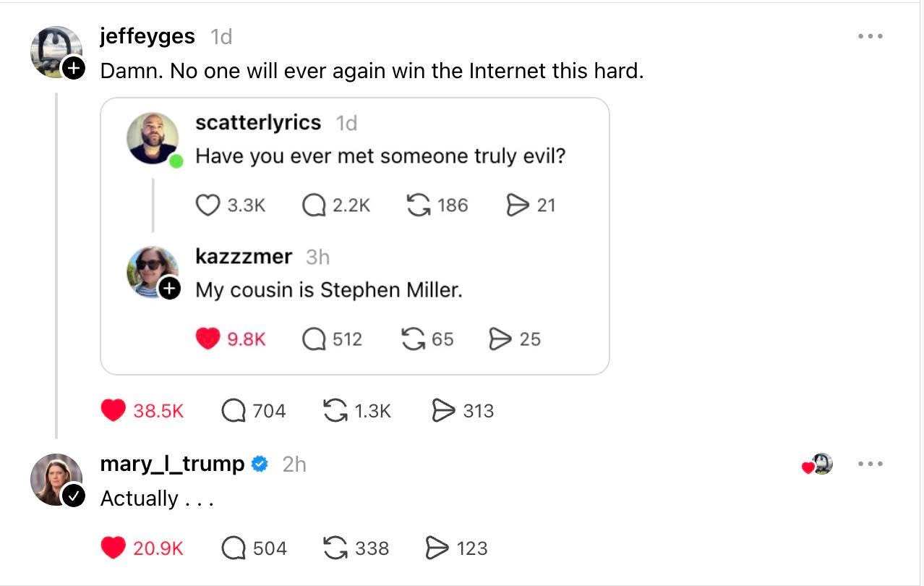The image size is (924, 586).
Task: Click the reply icon on mary_l_trump's post
Action: click(235, 548)
